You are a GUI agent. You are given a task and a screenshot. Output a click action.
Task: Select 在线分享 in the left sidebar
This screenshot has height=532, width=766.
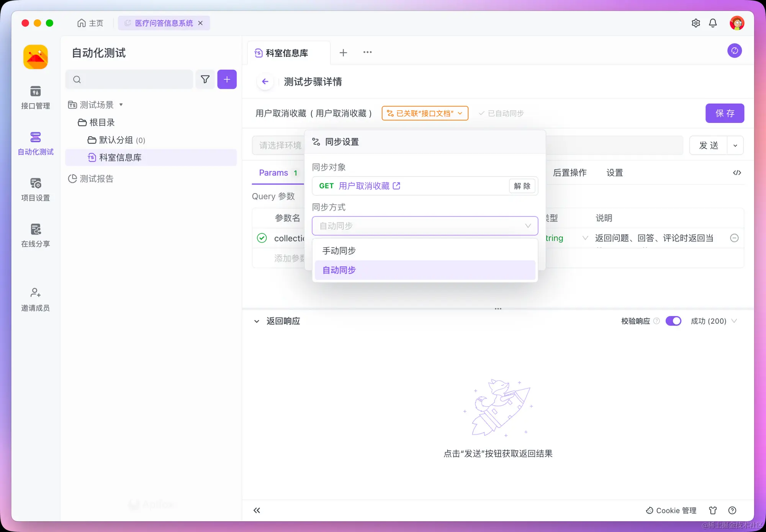click(35, 235)
